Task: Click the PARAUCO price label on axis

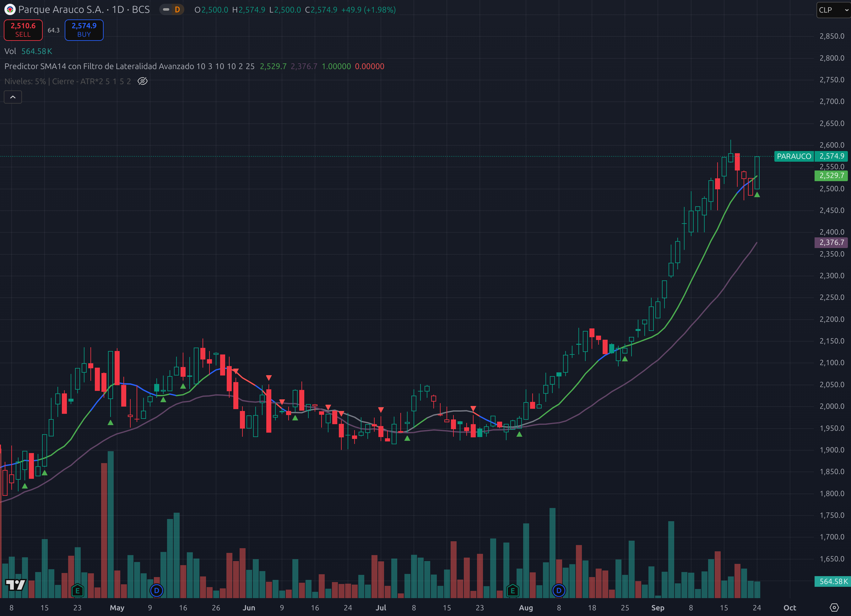Action: (x=794, y=156)
